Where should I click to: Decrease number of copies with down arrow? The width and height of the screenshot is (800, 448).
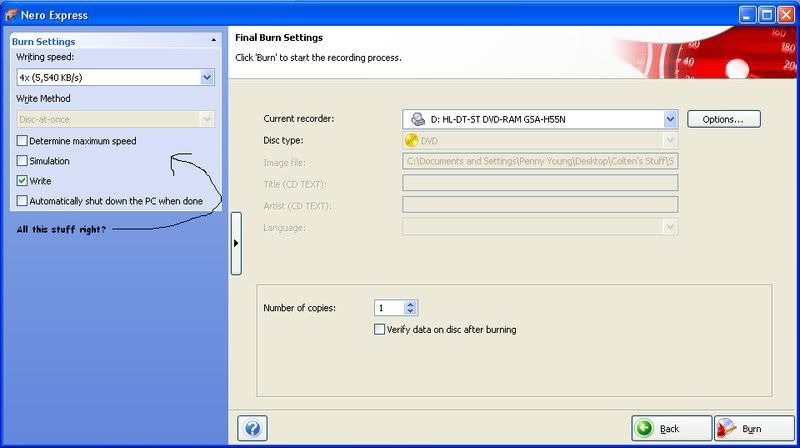click(411, 311)
